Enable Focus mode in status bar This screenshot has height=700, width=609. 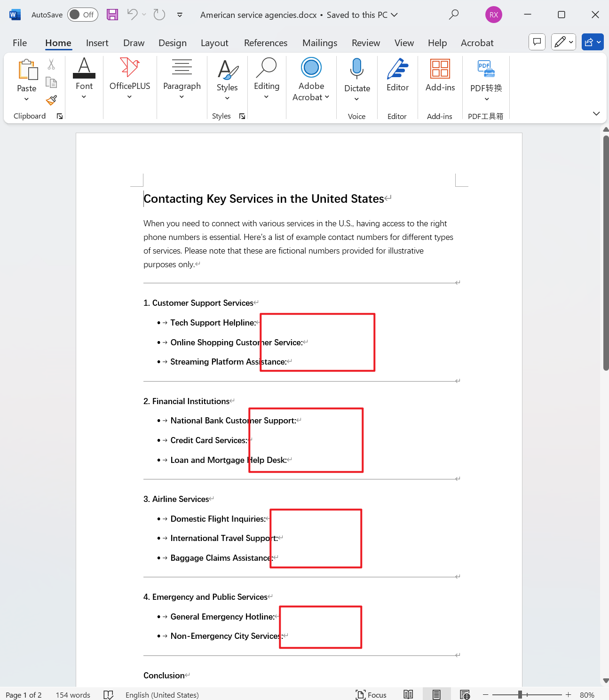[x=371, y=694]
